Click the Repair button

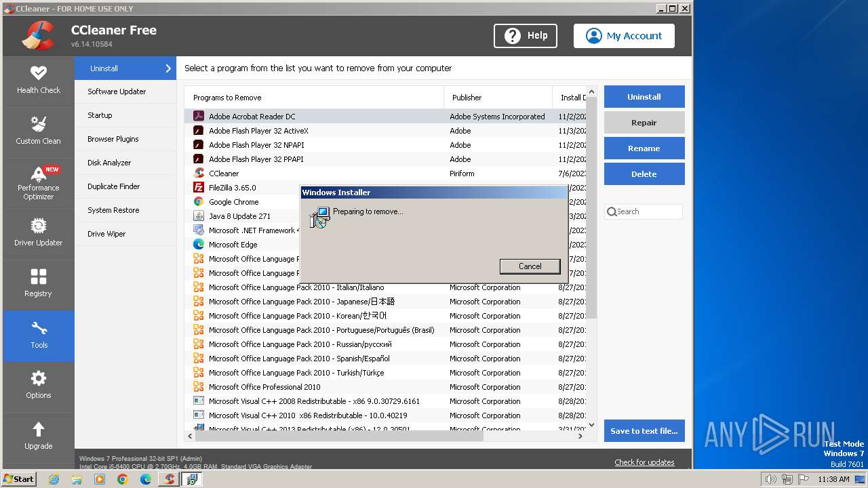[644, 123]
